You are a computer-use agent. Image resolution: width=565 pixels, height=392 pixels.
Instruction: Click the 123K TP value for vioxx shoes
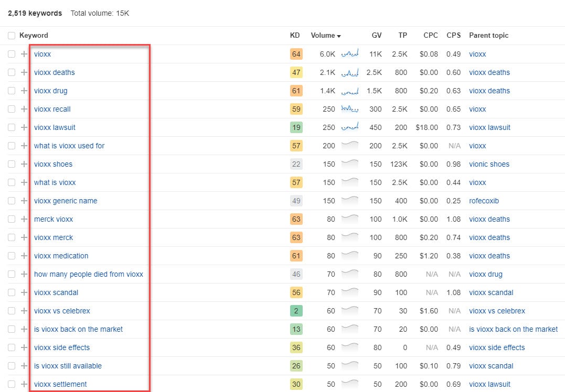click(399, 164)
